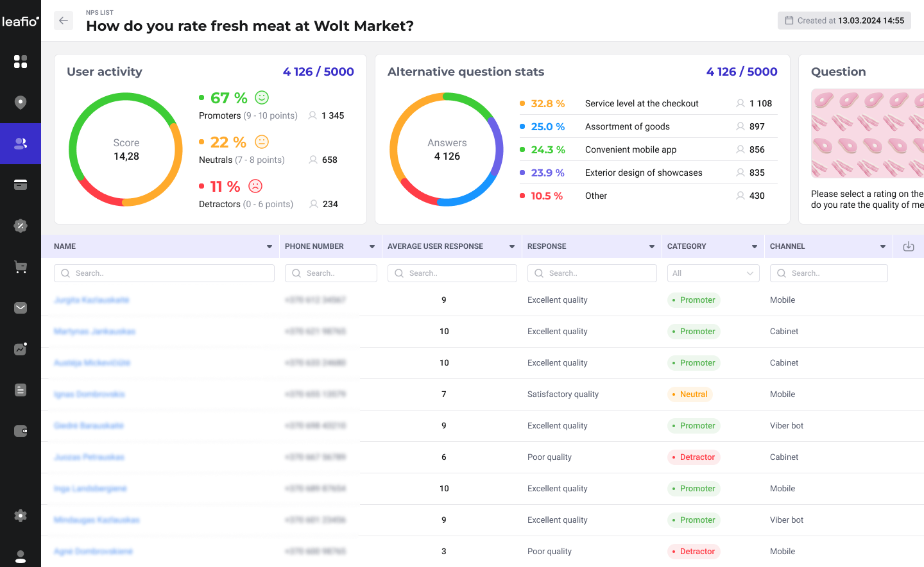Open the dashboard grid icon in sidebar
The height and width of the screenshot is (567, 924).
[x=21, y=62]
